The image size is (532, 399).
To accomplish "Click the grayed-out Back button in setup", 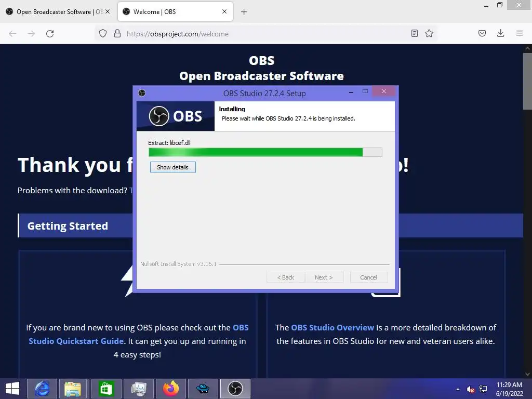I will tap(285, 277).
